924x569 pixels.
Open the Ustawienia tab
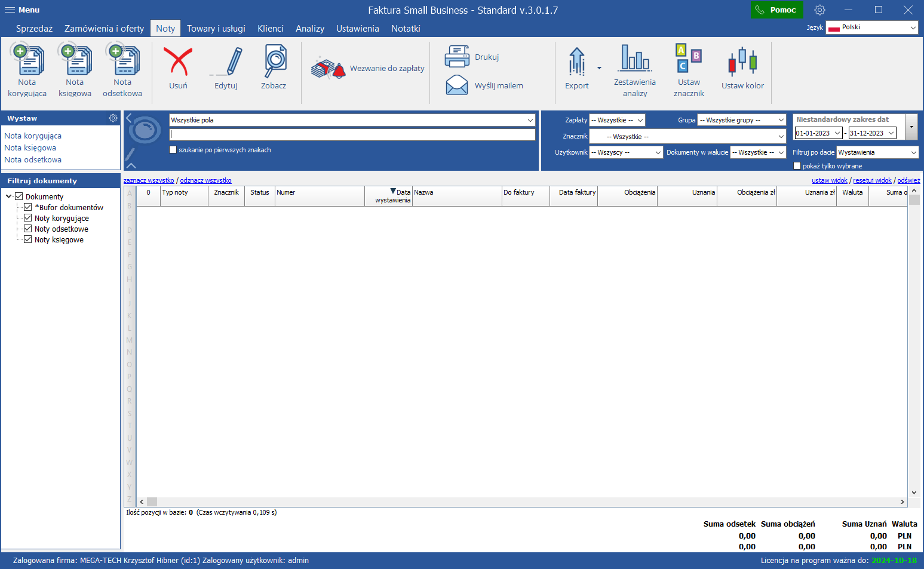[358, 29]
